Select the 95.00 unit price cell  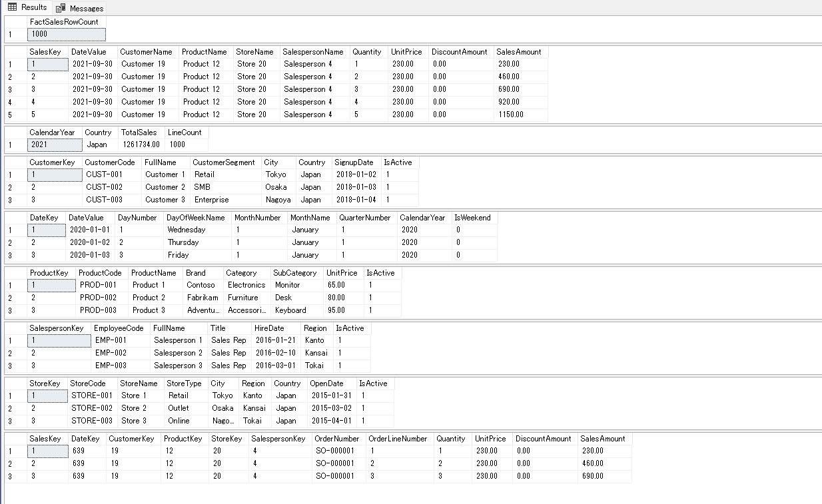343,310
